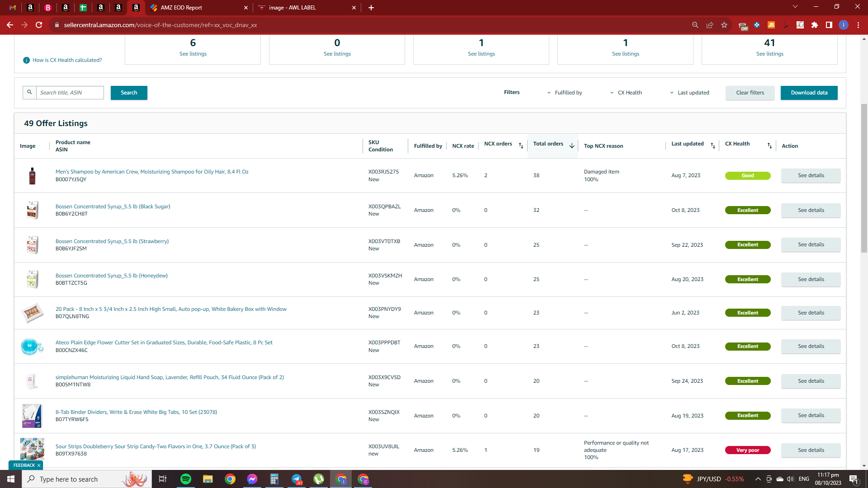Screen dimensions: 868x488
Task: Open the orange JS extension
Action: tap(771, 25)
